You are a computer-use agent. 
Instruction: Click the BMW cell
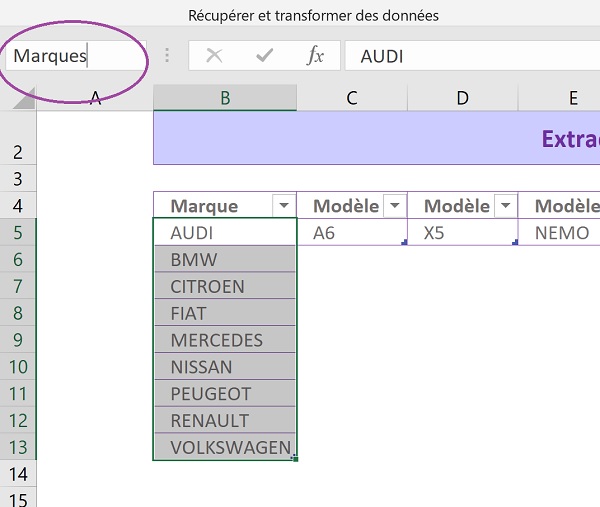pyautogui.click(x=225, y=259)
